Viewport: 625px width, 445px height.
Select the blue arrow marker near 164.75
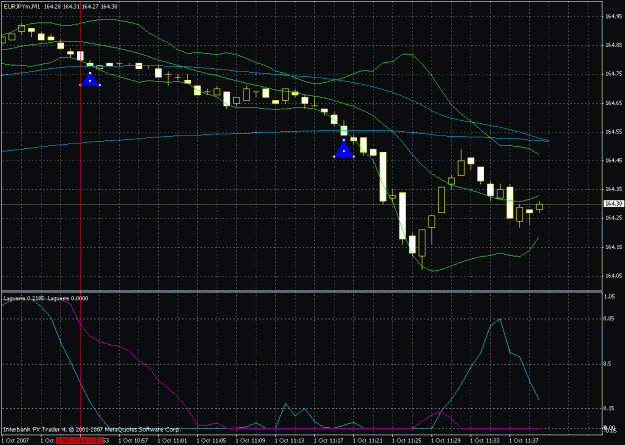[x=90, y=79]
